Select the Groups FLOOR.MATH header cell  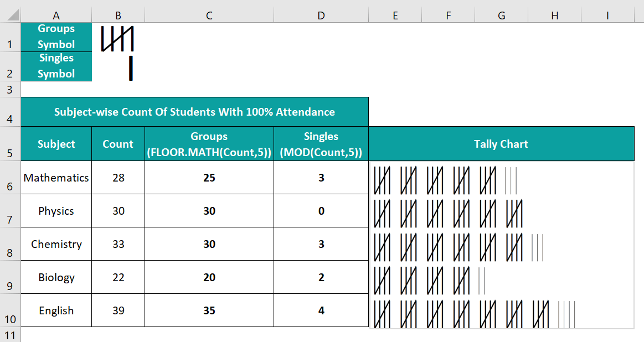click(209, 144)
